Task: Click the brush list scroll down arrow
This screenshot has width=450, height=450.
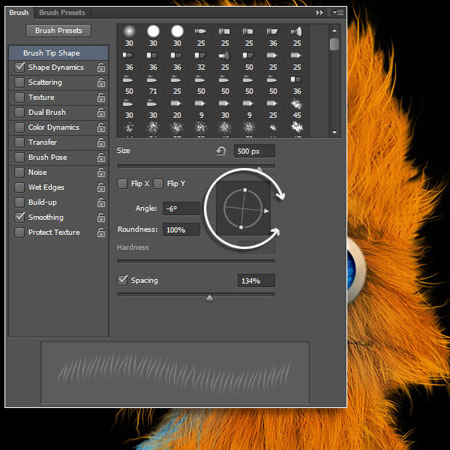Action: point(334,132)
